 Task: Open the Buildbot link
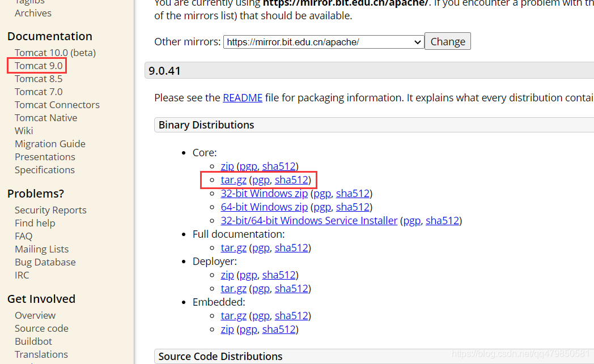pos(33,341)
